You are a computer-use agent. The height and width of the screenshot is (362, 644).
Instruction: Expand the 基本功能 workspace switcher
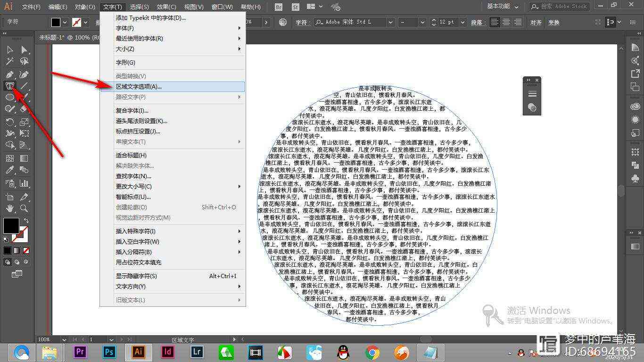[x=503, y=7]
